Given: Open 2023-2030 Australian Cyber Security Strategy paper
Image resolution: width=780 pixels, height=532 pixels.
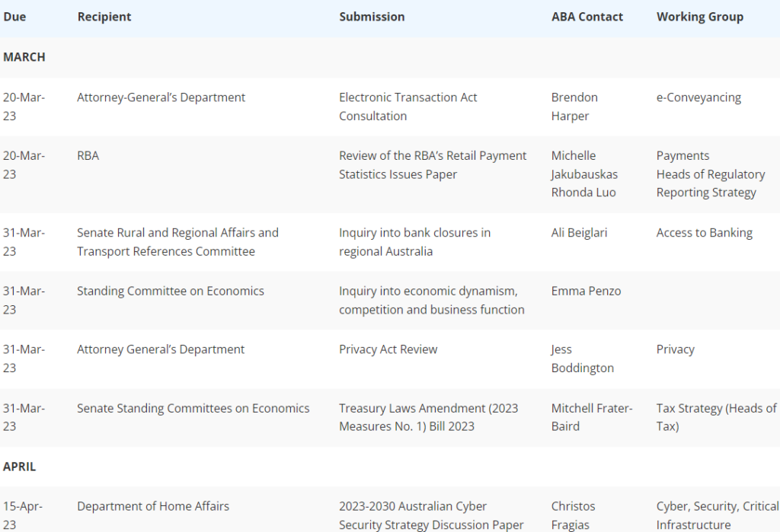Looking at the screenshot, I should point(431,515).
